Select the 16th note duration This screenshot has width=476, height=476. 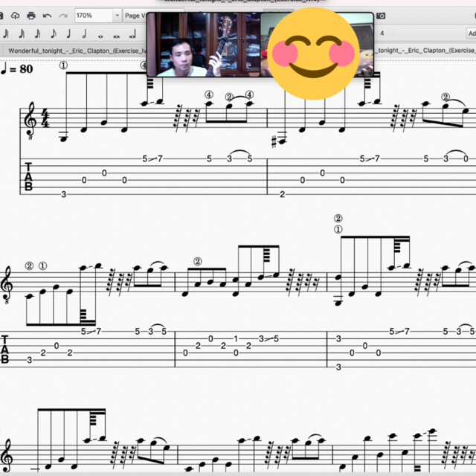tap(38, 33)
